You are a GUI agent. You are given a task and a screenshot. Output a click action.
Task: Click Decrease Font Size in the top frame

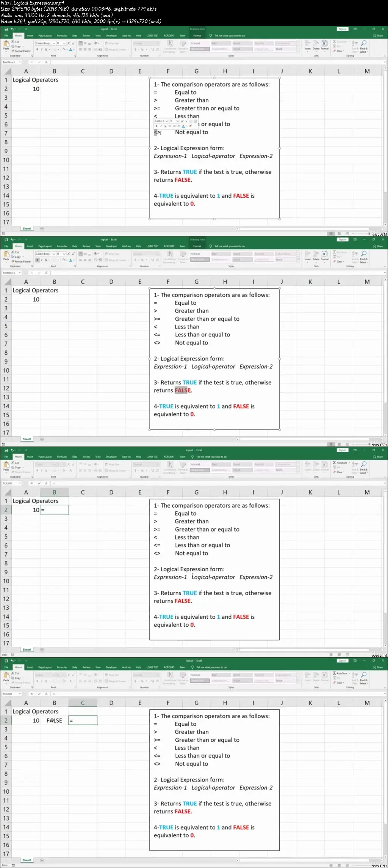(x=73, y=43)
